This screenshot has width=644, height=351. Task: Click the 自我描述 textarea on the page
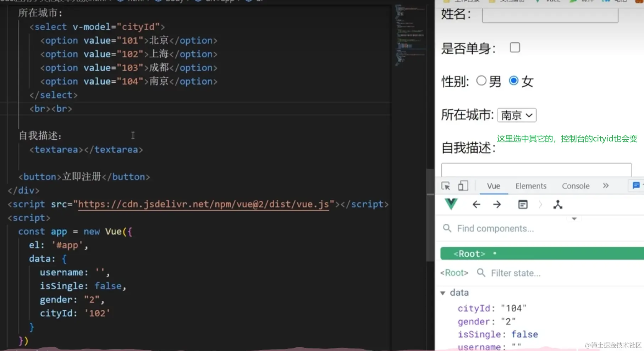tap(536, 170)
